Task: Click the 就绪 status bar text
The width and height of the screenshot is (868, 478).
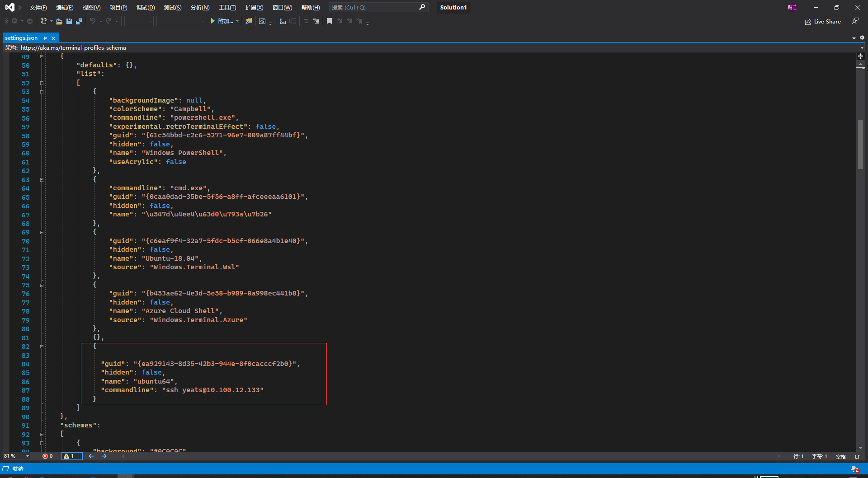Action: coord(18,469)
